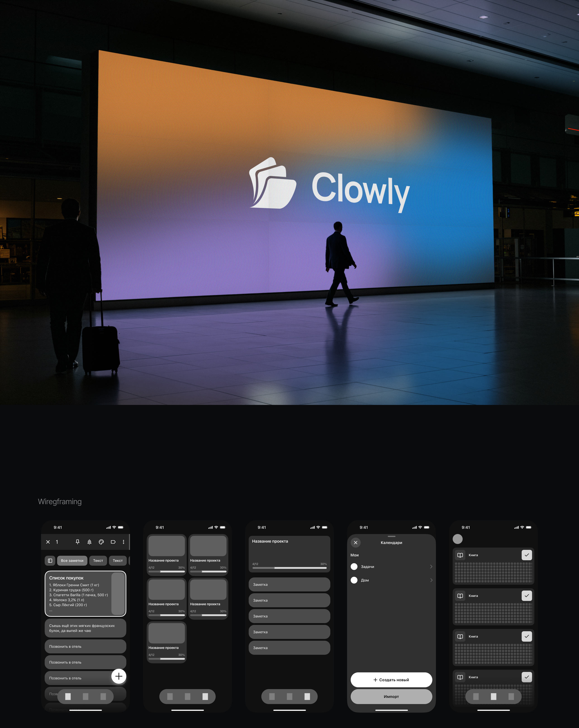The image size is (579, 728).
Task: Open the middle-right project card thumbnail
Action: 208,590
